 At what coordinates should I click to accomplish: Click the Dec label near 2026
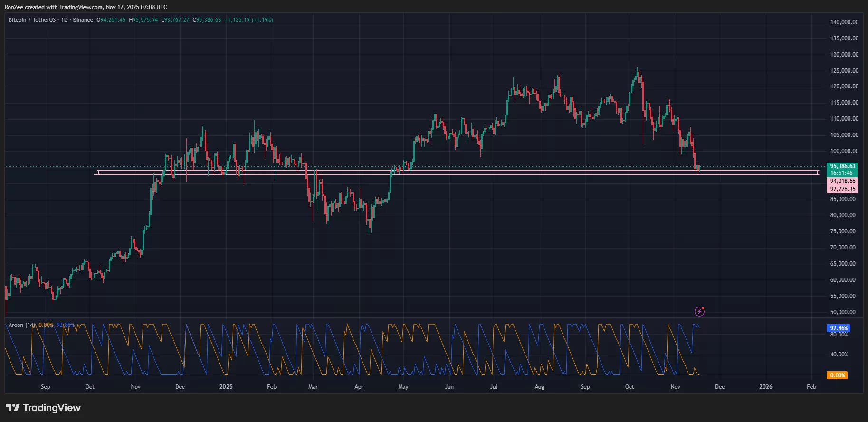coord(719,387)
